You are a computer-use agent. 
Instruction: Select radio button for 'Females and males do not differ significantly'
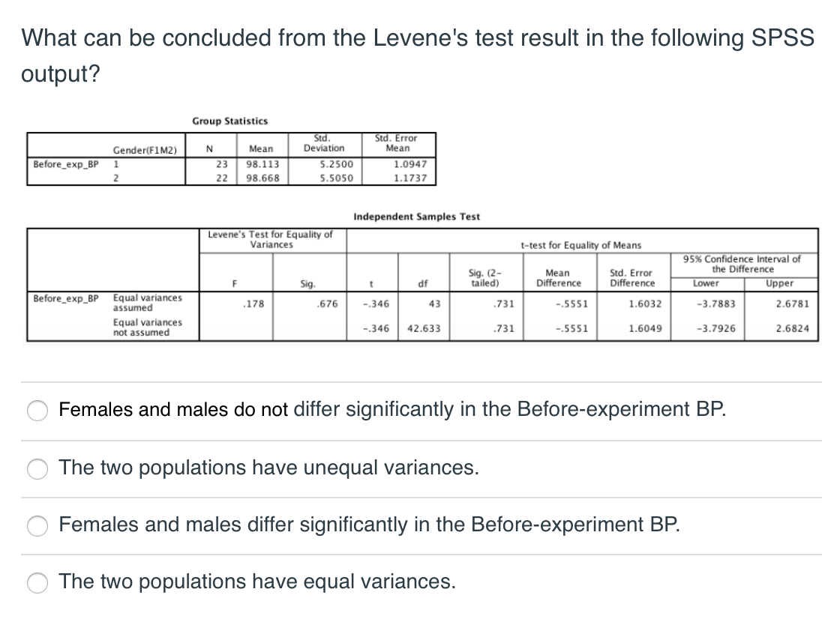click(x=37, y=411)
